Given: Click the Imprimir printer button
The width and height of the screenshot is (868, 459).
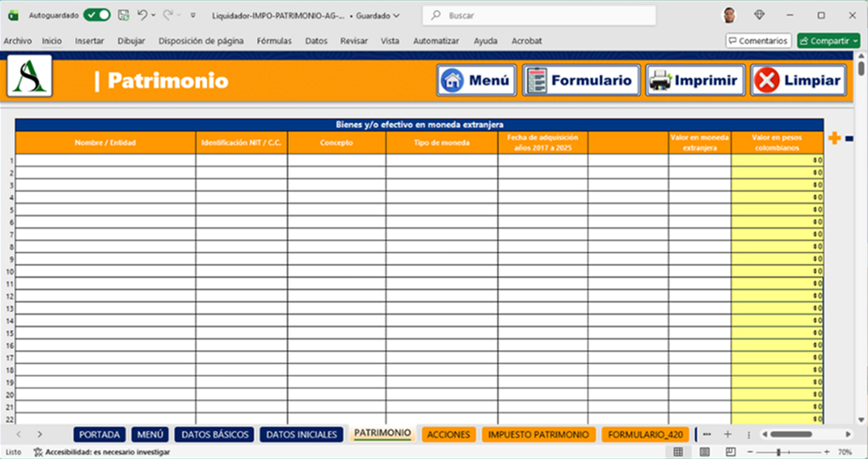Looking at the screenshot, I should point(695,80).
